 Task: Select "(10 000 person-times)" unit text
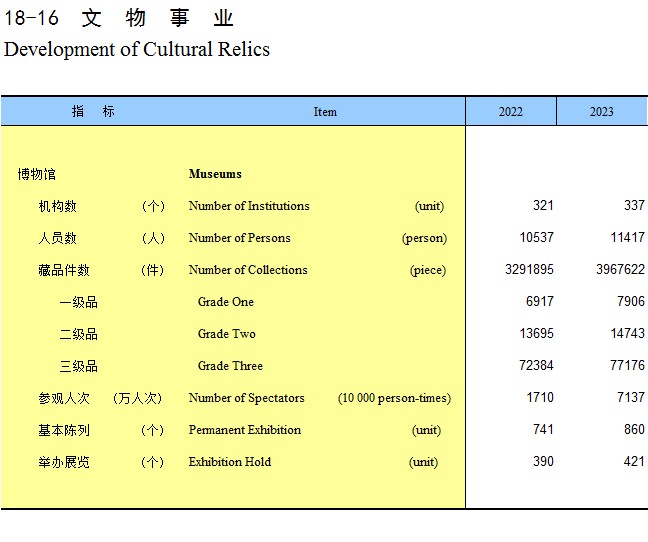[394, 398]
